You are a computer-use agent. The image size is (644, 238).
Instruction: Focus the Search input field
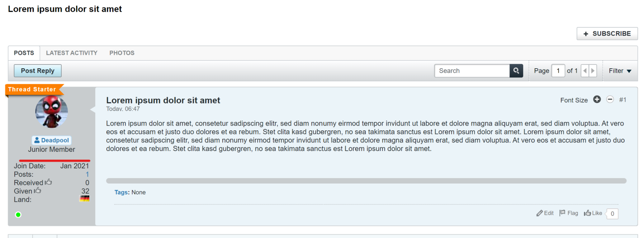[472, 71]
